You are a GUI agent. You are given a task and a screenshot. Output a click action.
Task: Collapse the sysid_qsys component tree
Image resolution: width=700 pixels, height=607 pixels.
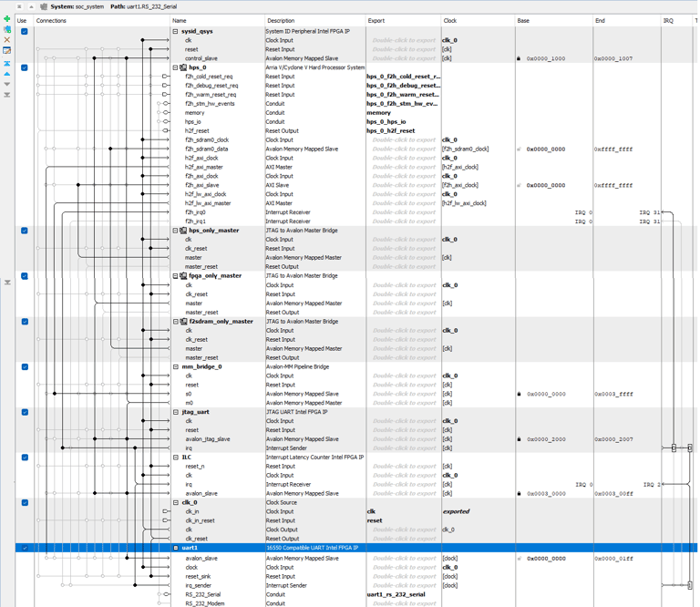point(175,31)
